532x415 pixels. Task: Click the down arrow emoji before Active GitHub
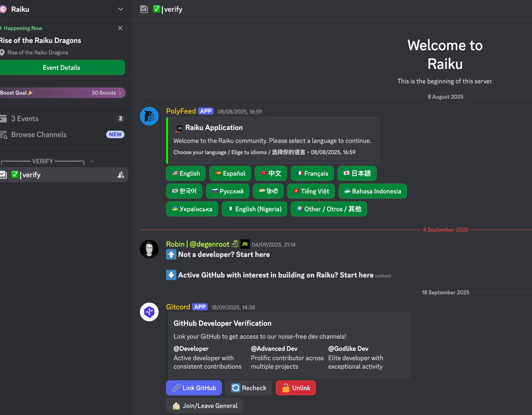coord(171,275)
